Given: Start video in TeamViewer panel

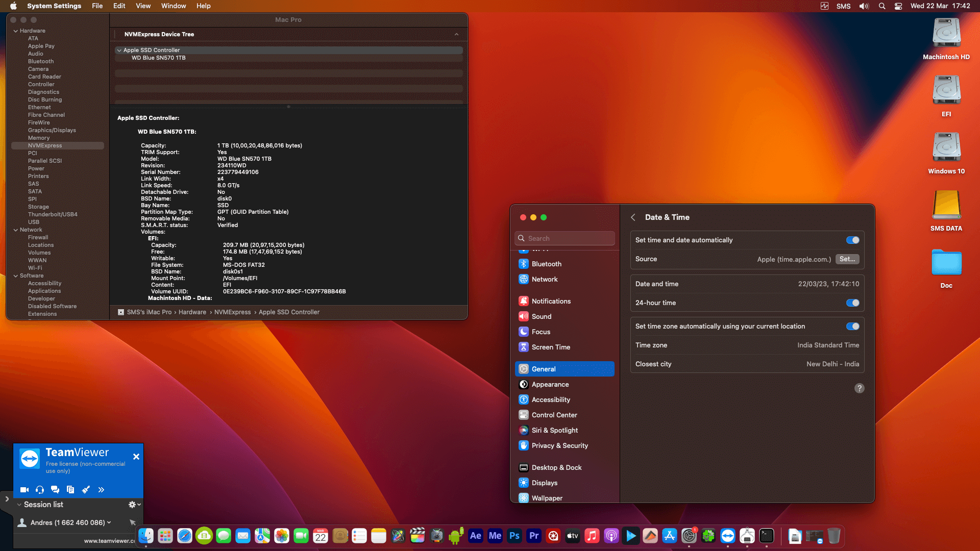Looking at the screenshot, I should coord(24,490).
